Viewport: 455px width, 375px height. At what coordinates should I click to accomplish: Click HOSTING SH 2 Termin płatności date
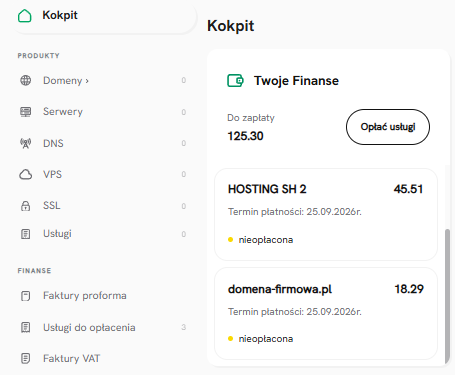point(295,212)
